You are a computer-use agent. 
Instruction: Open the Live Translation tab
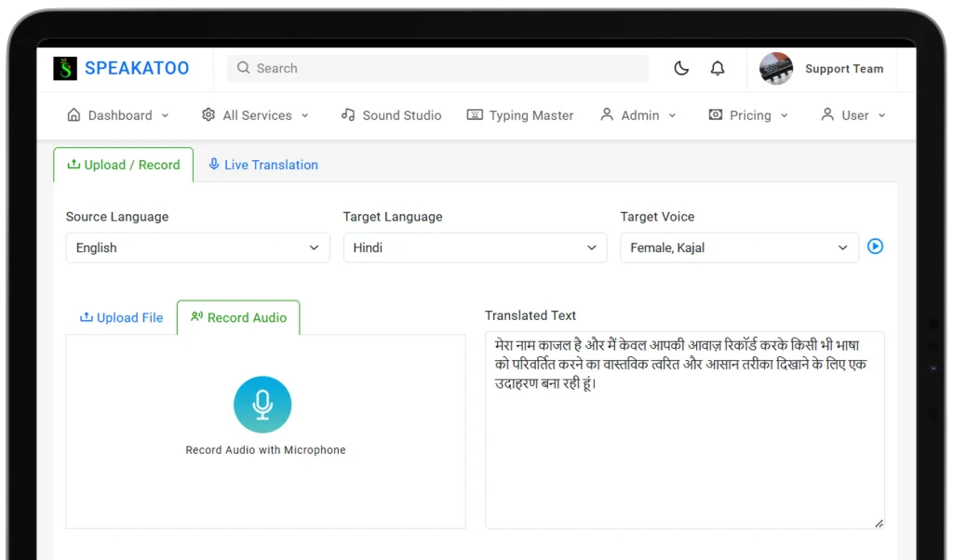pos(262,164)
